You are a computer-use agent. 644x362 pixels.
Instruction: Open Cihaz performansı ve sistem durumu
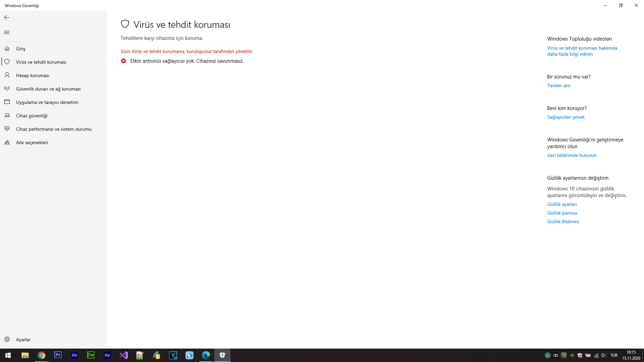pos(54,129)
